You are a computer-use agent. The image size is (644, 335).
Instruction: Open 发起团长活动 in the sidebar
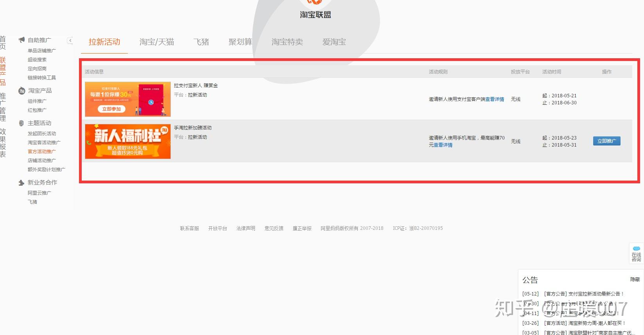[42, 133]
